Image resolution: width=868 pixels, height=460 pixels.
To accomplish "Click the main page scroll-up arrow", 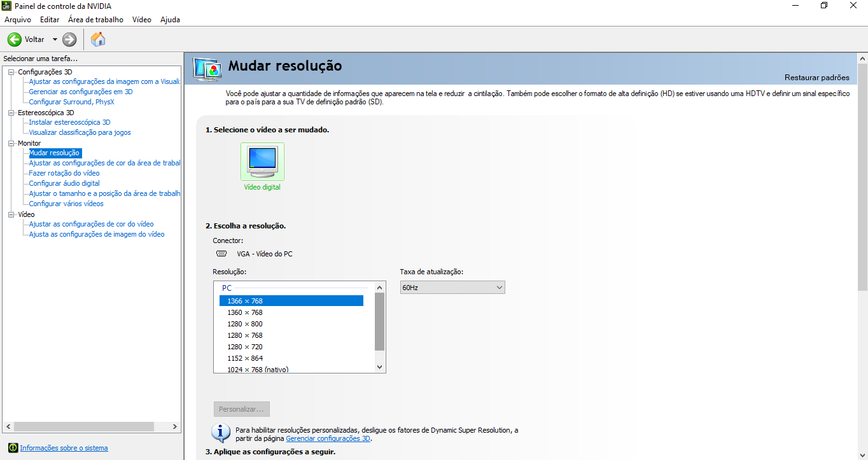I will [863, 58].
